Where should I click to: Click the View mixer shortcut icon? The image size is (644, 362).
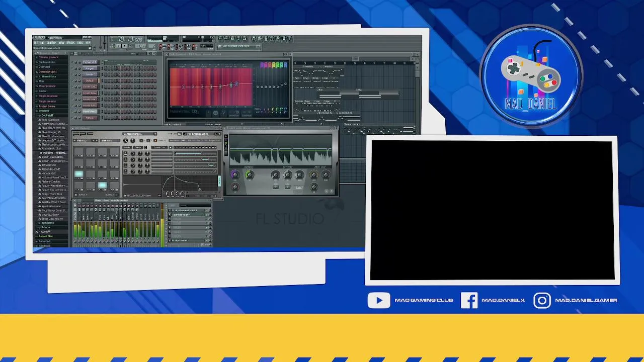tap(245, 38)
